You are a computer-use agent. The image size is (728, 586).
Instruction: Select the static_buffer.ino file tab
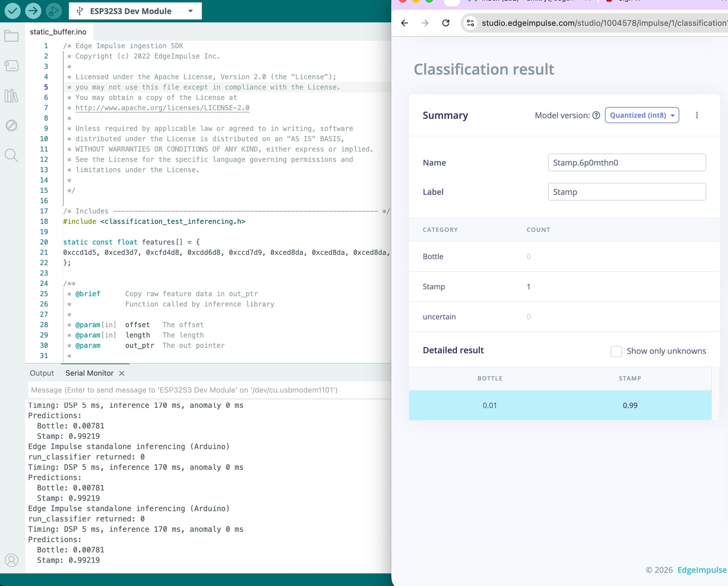pyautogui.click(x=58, y=32)
